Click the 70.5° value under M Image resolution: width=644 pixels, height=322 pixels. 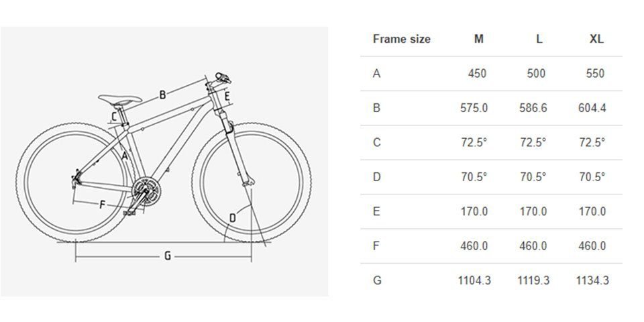(474, 177)
